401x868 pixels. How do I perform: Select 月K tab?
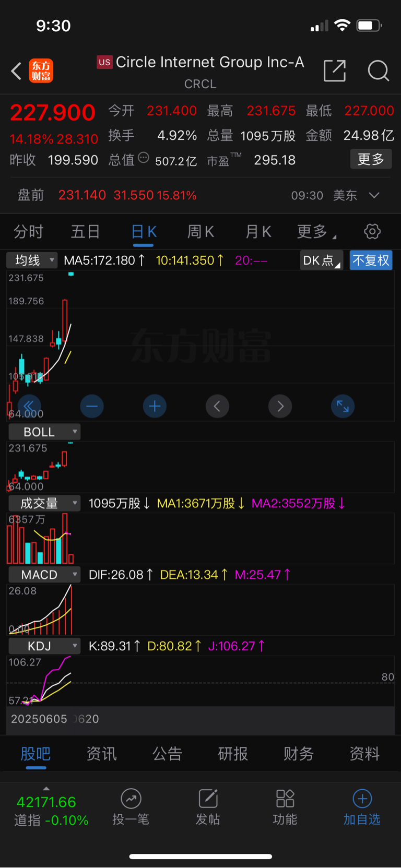pyautogui.click(x=258, y=232)
